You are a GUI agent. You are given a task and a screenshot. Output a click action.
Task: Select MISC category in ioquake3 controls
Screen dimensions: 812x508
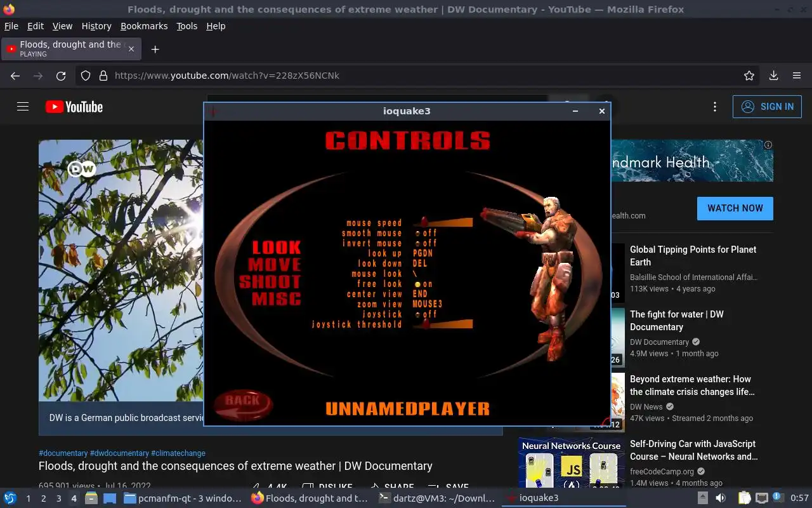(277, 299)
